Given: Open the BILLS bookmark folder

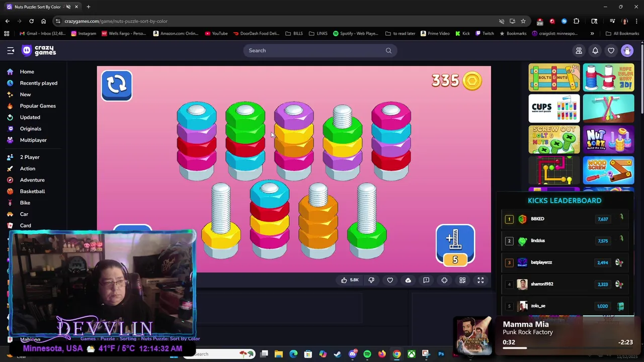Looking at the screenshot, I should (x=294, y=33).
